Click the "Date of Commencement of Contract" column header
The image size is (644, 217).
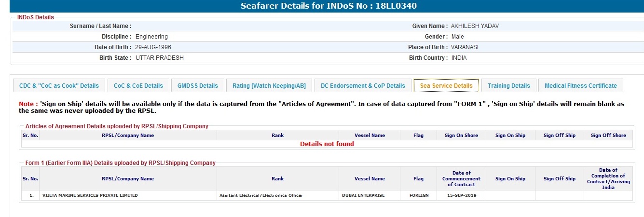point(461,178)
